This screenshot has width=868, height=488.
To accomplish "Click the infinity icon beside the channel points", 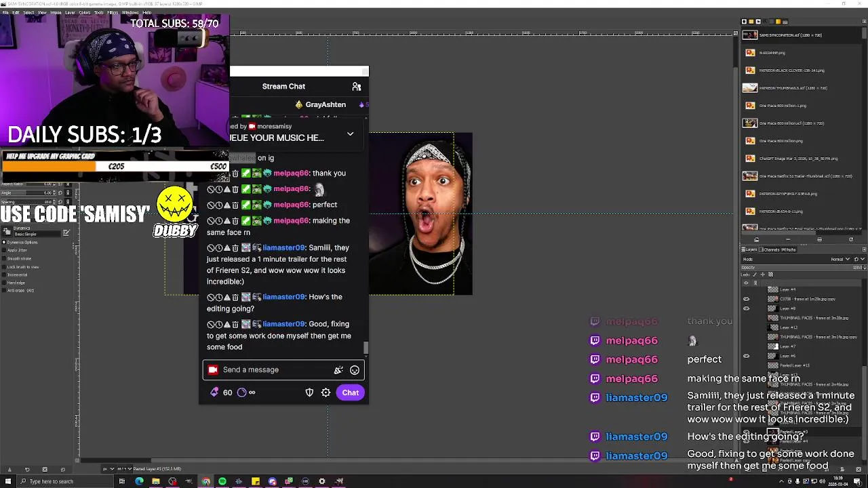I will 252,392.
